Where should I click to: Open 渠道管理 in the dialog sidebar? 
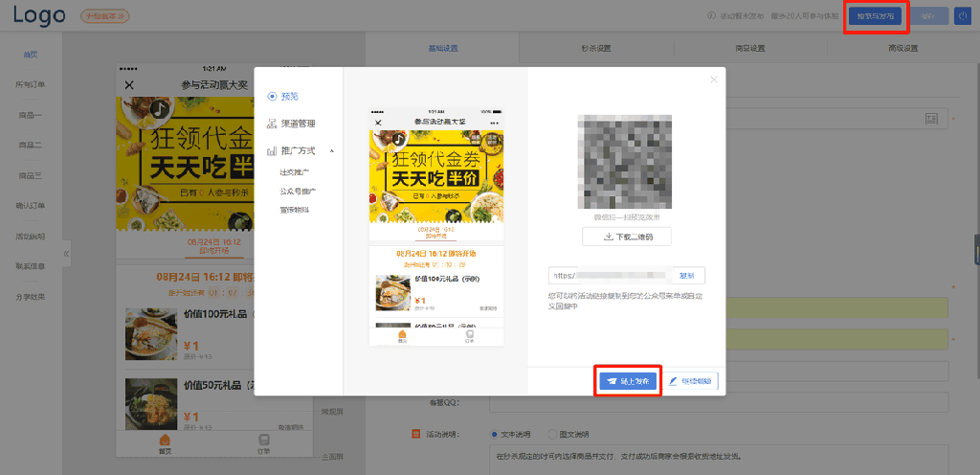(299, 124)
